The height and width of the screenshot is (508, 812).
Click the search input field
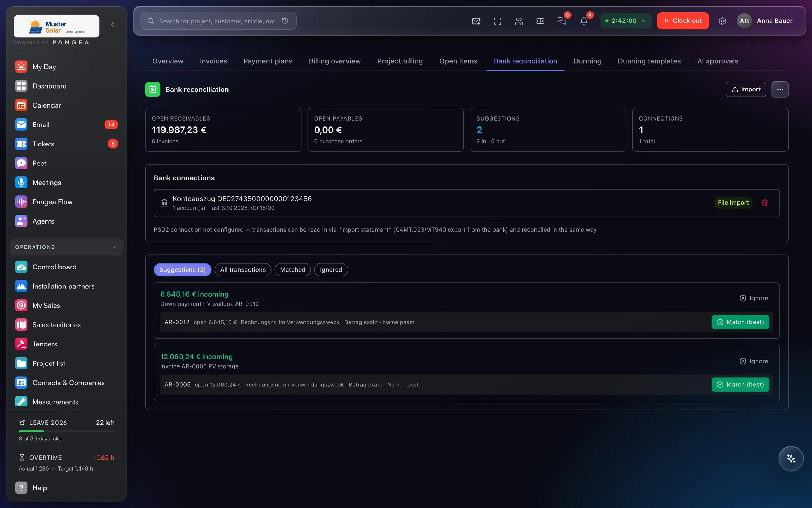point(218,21)
